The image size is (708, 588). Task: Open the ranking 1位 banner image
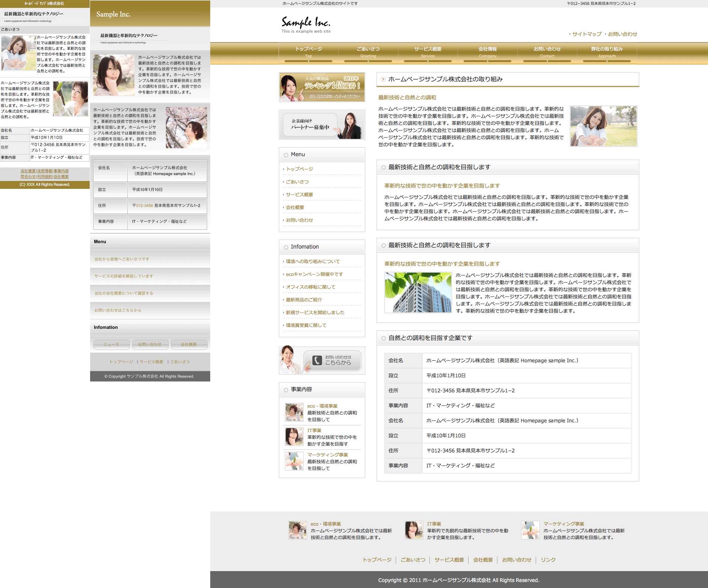322,87
